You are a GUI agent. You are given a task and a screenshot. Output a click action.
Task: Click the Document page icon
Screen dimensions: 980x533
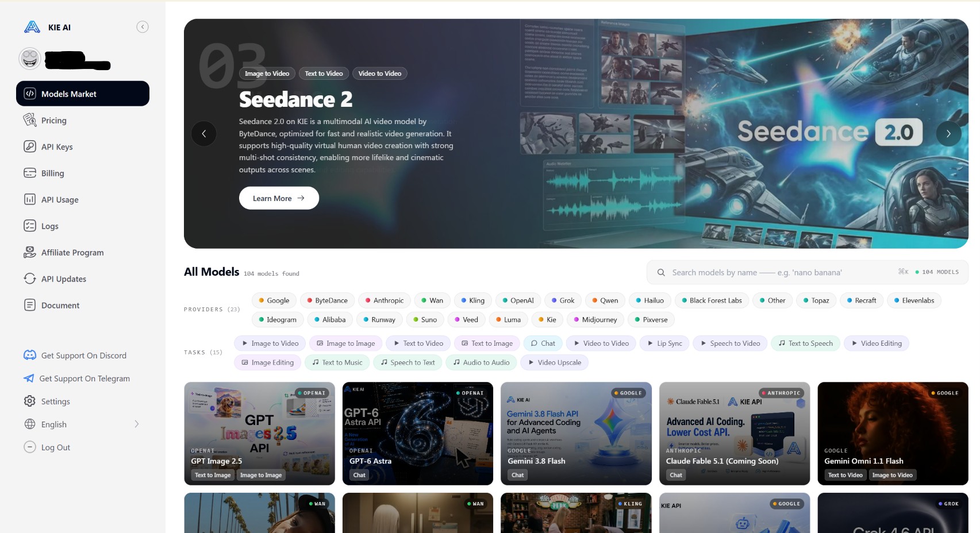click(x=30, y=305)
